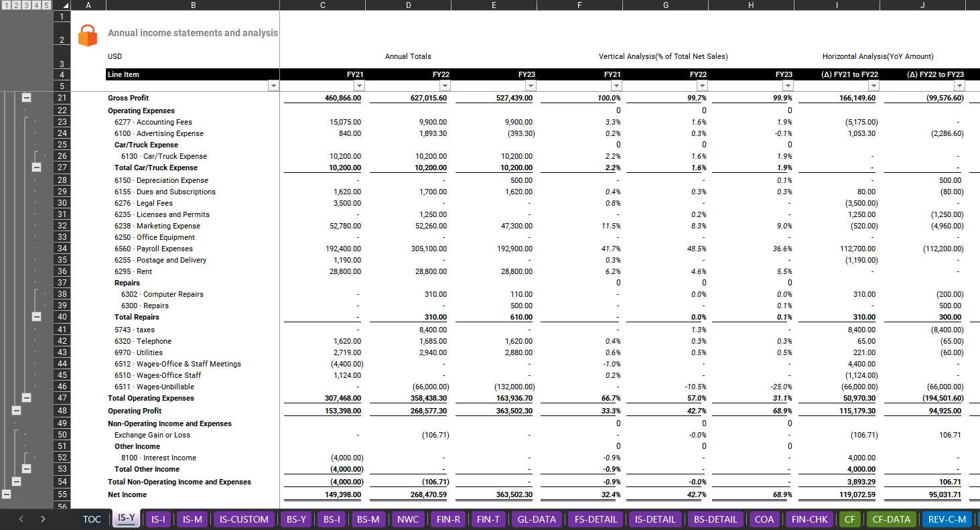Click outline level 4 button
This screenshot has width=980, height=530.
click(x=36, y=5)
